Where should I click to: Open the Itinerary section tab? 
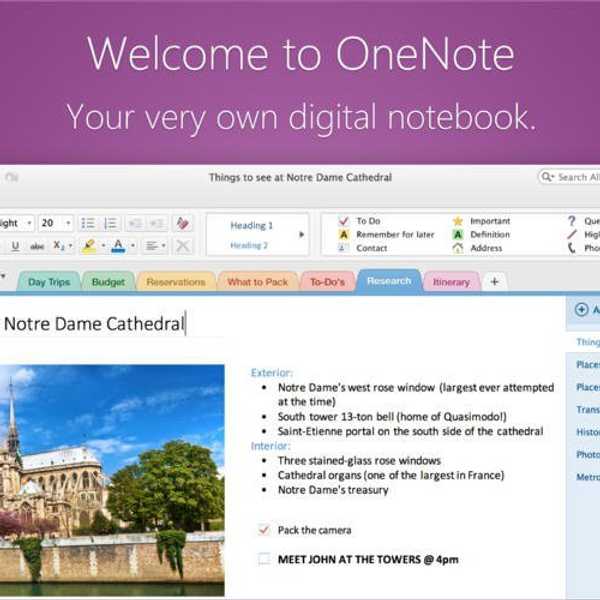tap(451, 282)
